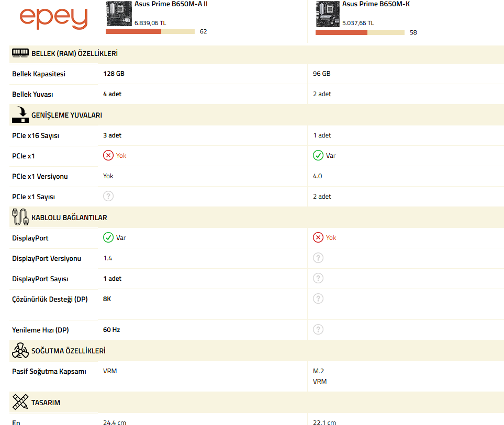The image size is (504, 425).
Task: Click the epey logo
Action: click(54, 19)
